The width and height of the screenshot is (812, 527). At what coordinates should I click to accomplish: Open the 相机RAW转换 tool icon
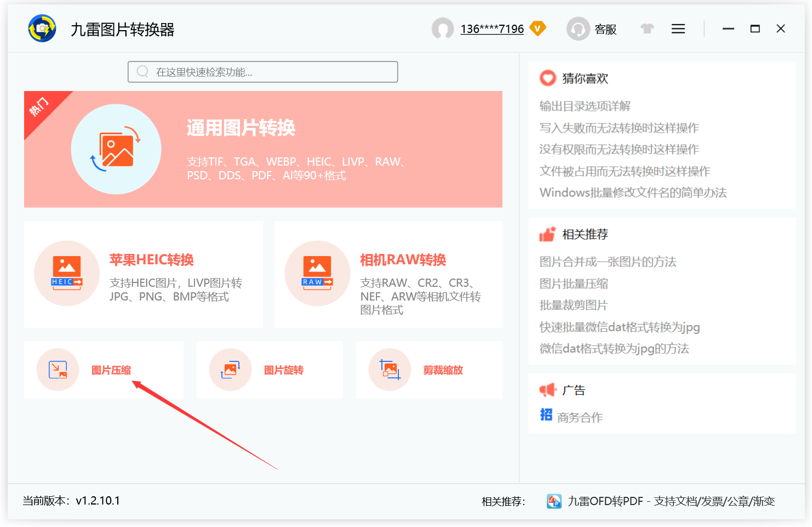(x=317, y=273)
